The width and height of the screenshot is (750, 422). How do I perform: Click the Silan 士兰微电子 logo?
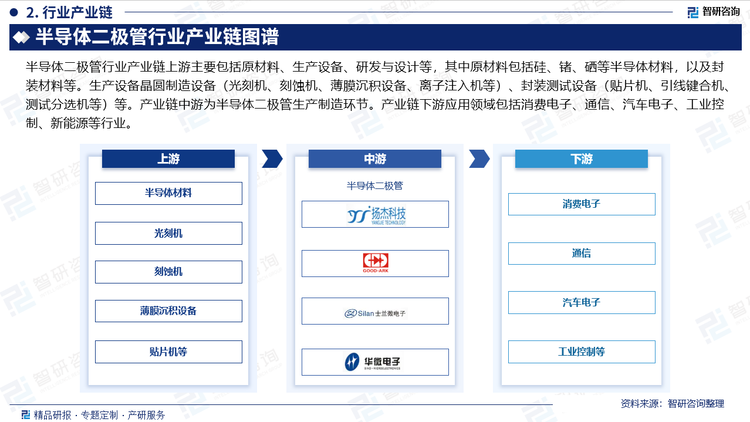tap(375, 313)
